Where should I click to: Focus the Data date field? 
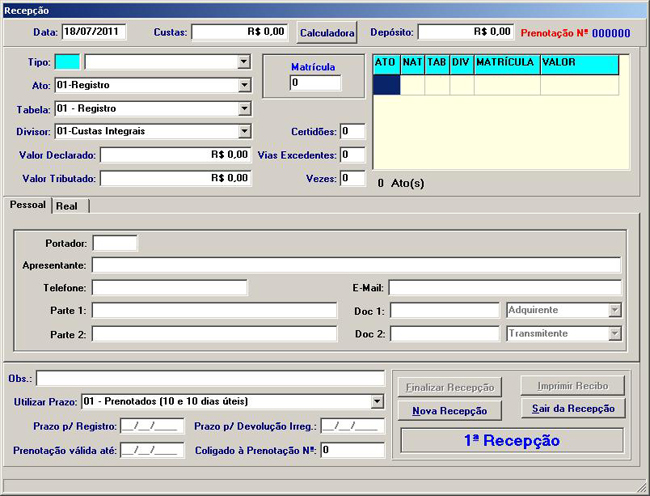coord(94,31)
